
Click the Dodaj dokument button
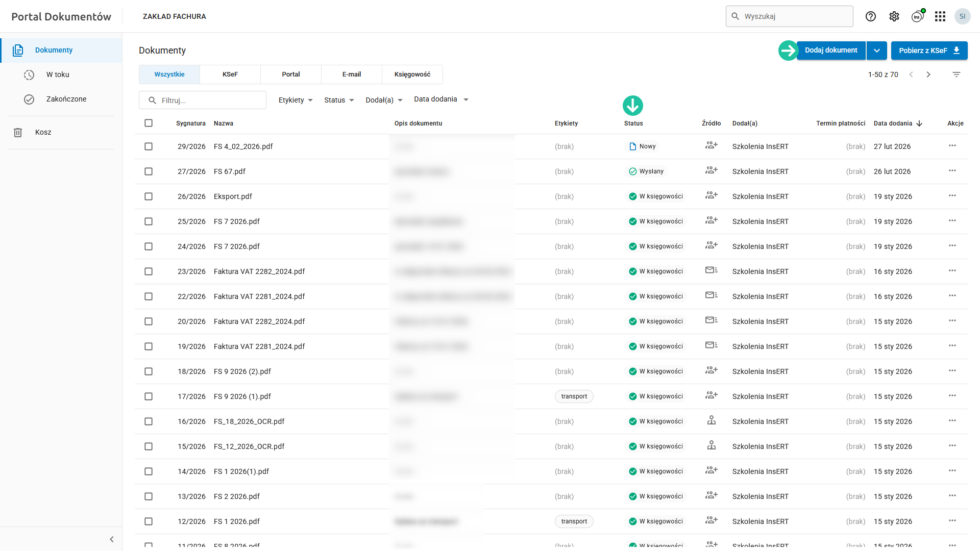click(x=831, y=51)
